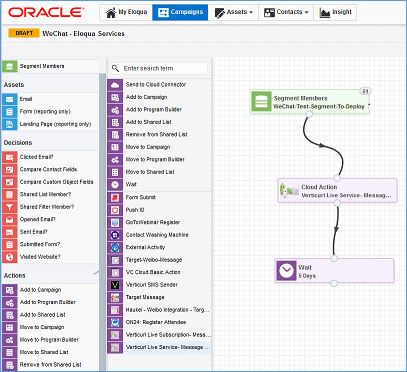This screenshot has height=372, width=407.
Task: Open the My Eloqua home tab
Action: (126, 12)
